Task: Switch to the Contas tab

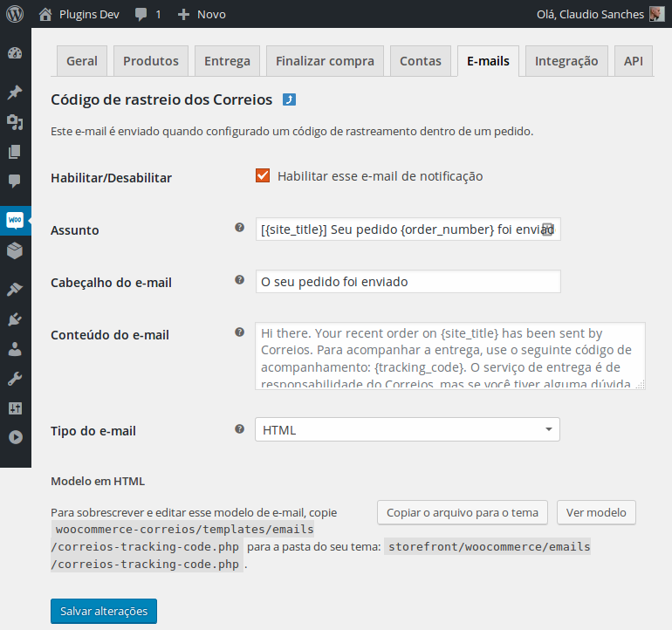Action: coord(421,61)
